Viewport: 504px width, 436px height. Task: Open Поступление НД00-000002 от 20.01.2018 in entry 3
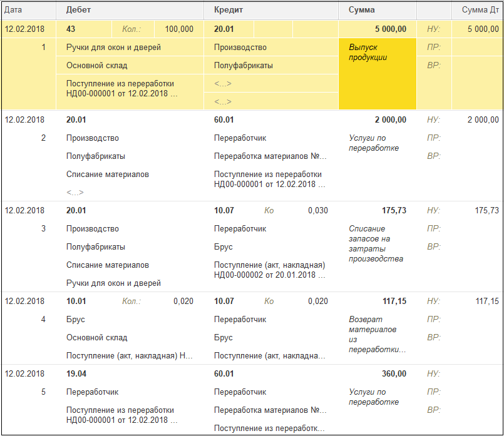(x=270, y=270)
